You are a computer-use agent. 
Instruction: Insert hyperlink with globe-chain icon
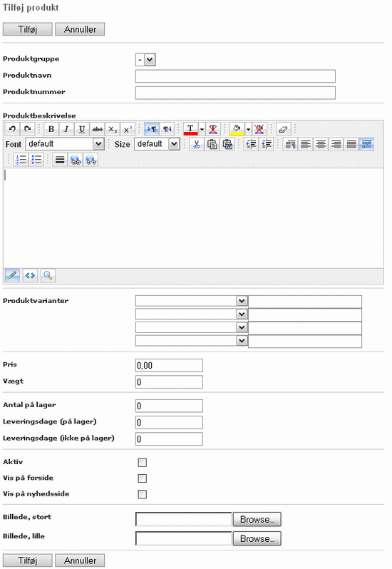(76, 159)
